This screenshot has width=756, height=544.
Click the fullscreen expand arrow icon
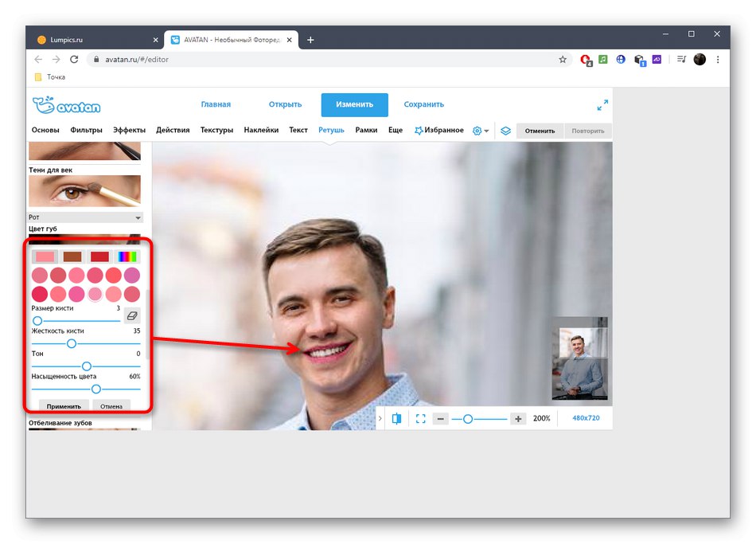point(602,104)
